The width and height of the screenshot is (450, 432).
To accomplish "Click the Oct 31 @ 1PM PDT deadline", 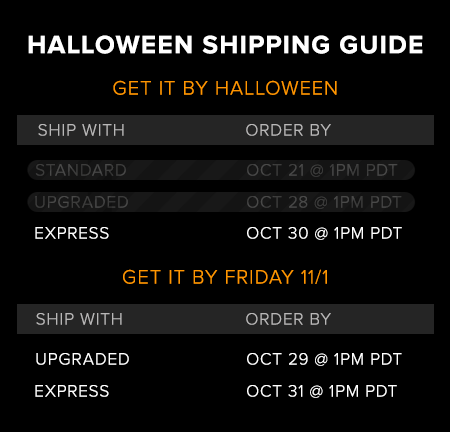I will (322, 391).
